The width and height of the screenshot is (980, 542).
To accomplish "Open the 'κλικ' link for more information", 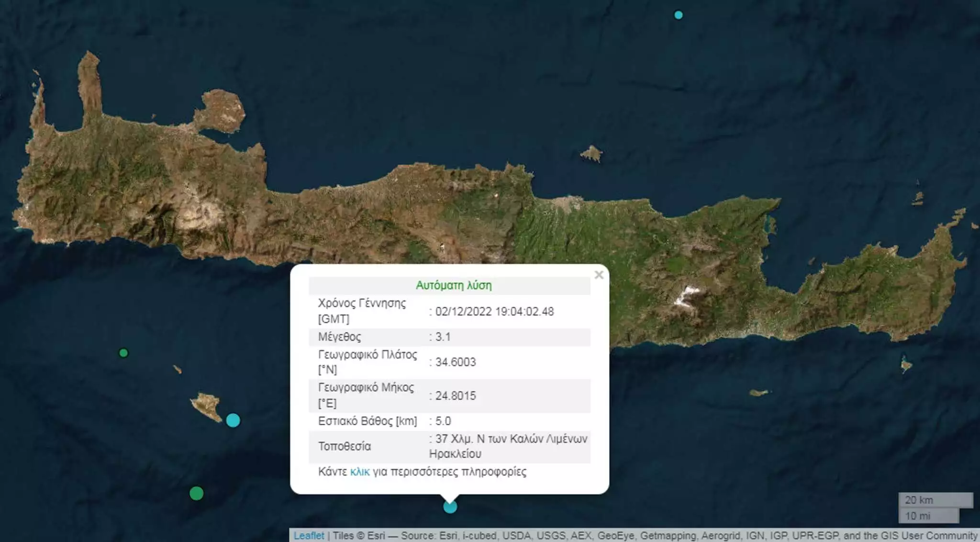I will point(360,472).
